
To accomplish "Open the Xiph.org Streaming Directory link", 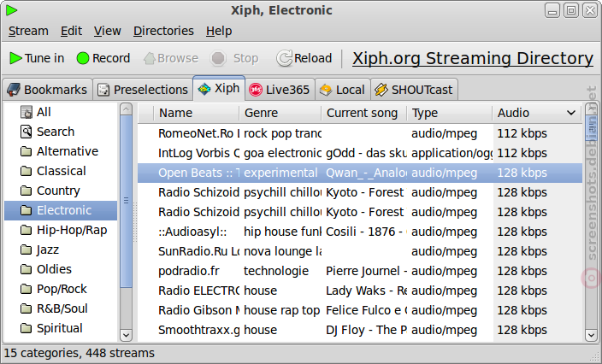I will (x=473, y=59).
